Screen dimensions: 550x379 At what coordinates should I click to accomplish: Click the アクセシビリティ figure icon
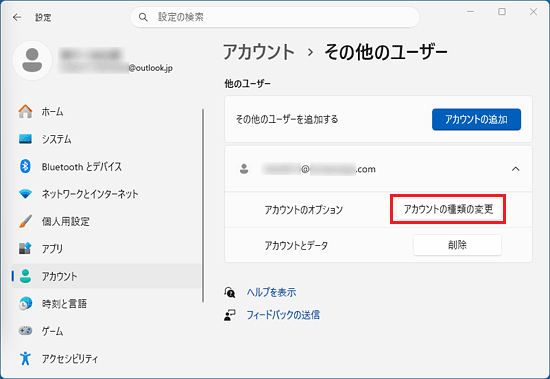pyautogui.click(x=25, y=358)
